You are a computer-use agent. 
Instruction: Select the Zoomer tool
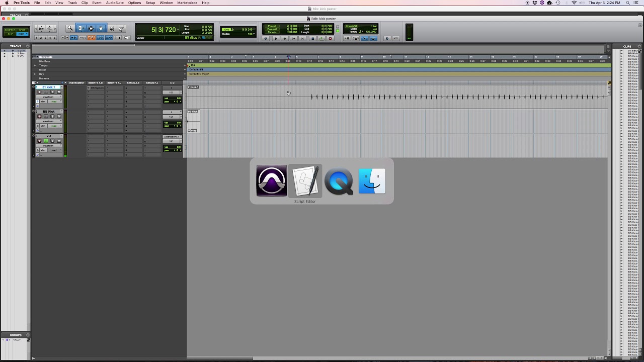[x=70, y=28]
